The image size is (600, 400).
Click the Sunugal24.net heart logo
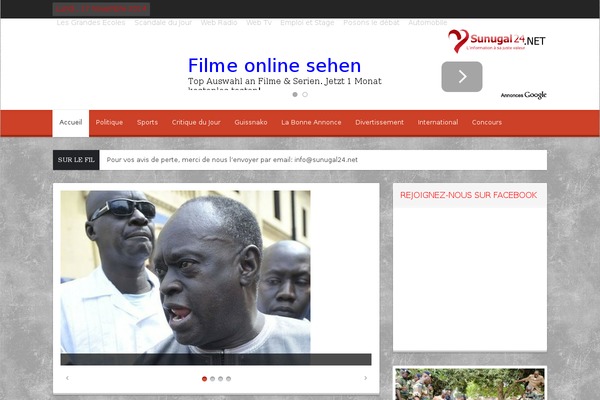pos(497,41)
